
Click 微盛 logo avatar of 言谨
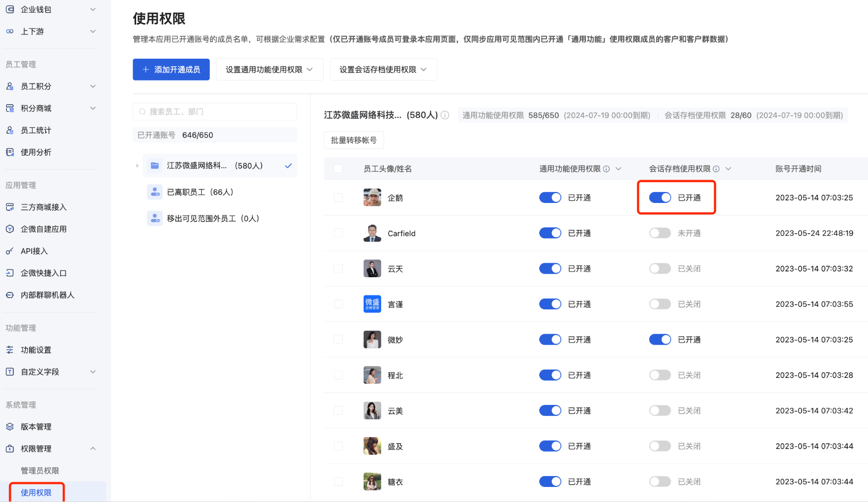click(x=372, y=304)
